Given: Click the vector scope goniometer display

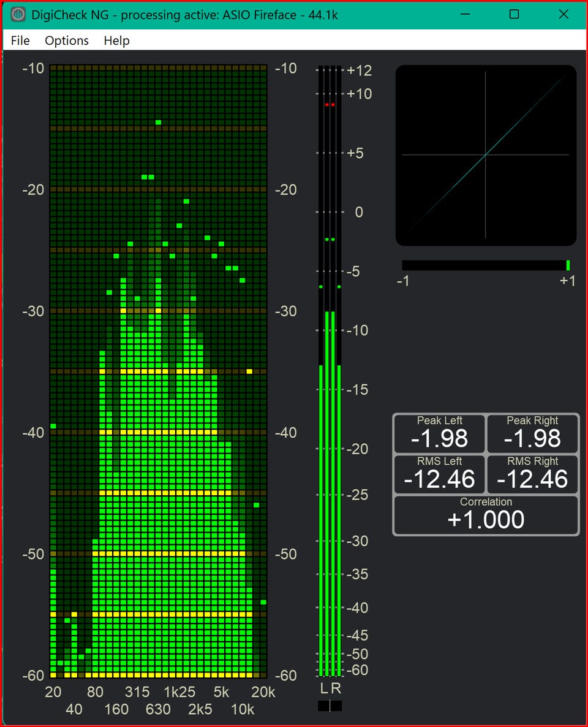Looking at the screenshot, I should 486,155.
